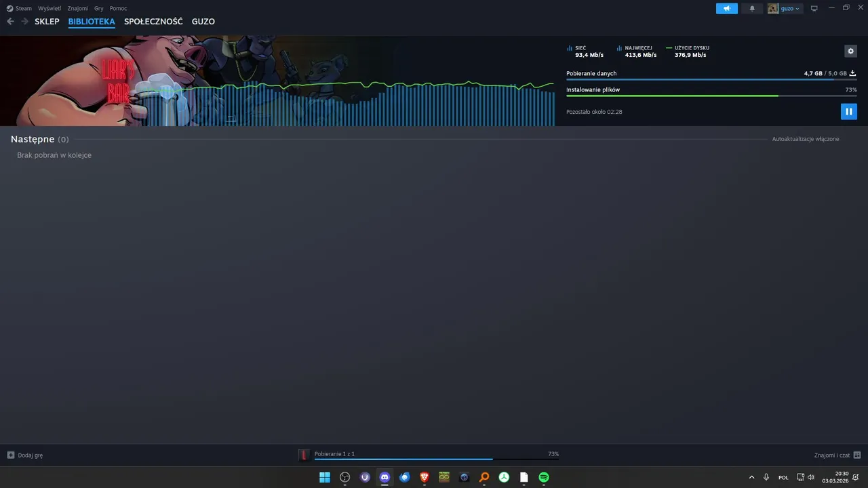Pause the Liar's Bar download
This screenshot has height=488, width=868.
[848, 111]
